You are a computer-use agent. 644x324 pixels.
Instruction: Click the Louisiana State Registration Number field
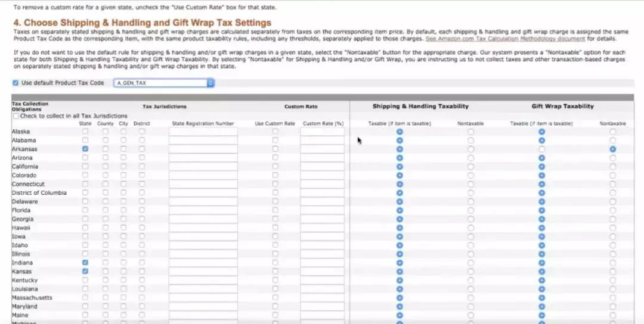(203, 289)
